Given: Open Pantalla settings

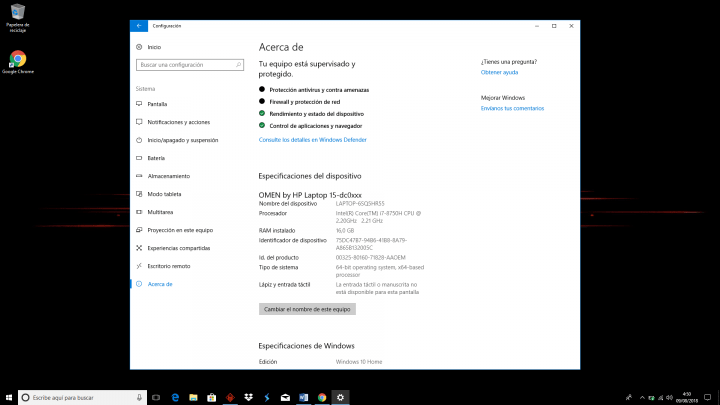Looking at the screenshot, I should pyautogui.click(x=152, y=104).
